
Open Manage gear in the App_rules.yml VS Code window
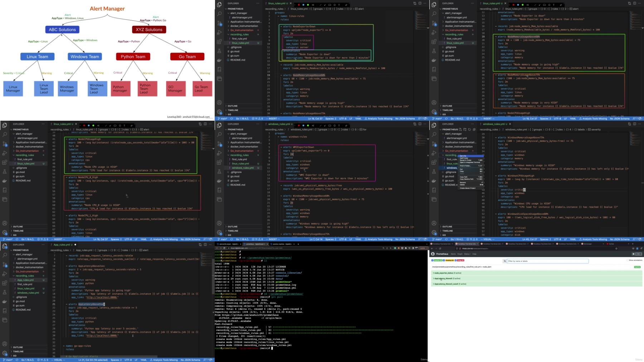(5, 353)
